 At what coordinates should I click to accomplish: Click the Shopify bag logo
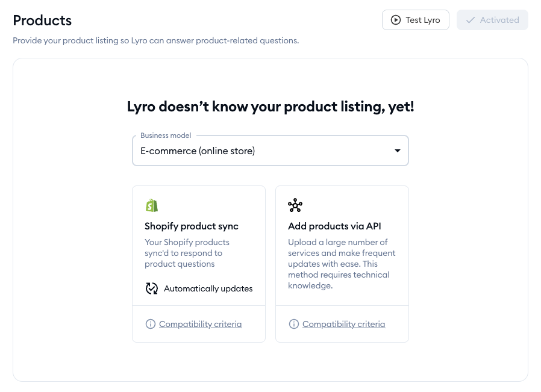tap(152, 205)
